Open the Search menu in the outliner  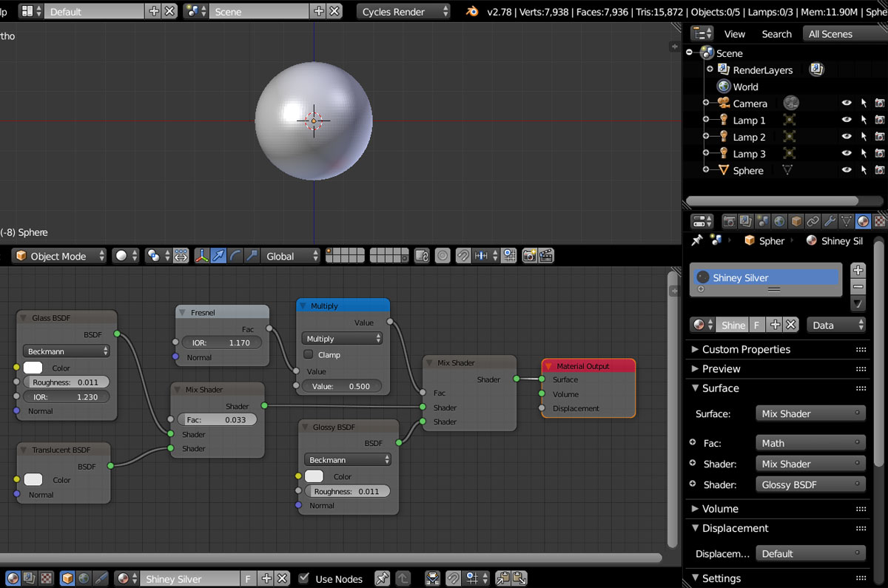point(776,34)
